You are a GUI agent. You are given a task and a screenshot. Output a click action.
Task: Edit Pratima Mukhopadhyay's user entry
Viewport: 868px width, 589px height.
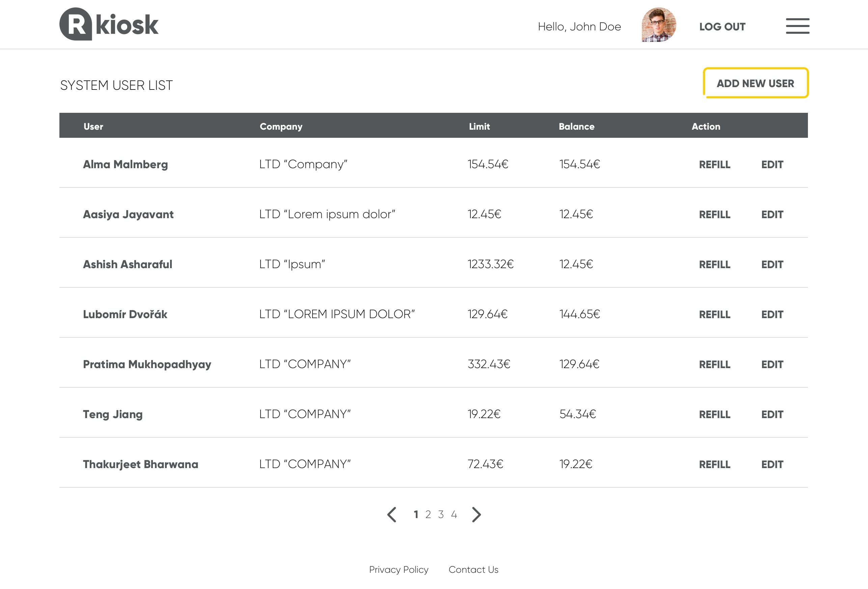pyautogui.click(x=772, y=364)
